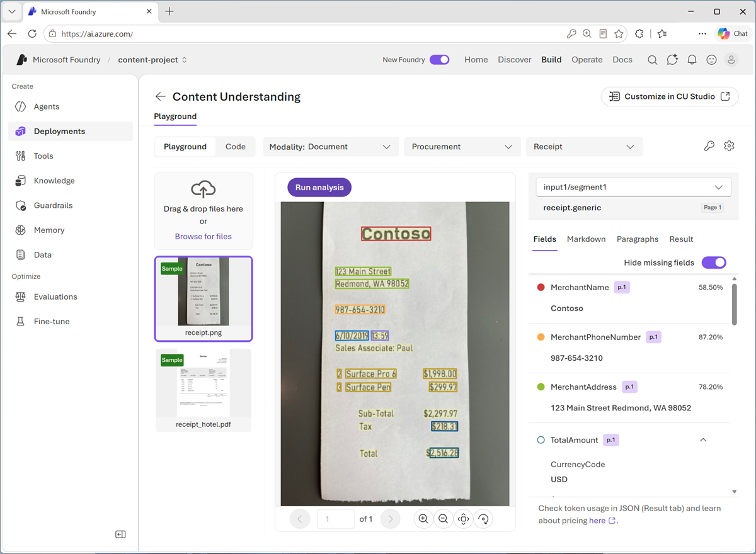Collapse the left sidebar panel
Viewport: 756px width, 554px height.
(x=120, y=534)
